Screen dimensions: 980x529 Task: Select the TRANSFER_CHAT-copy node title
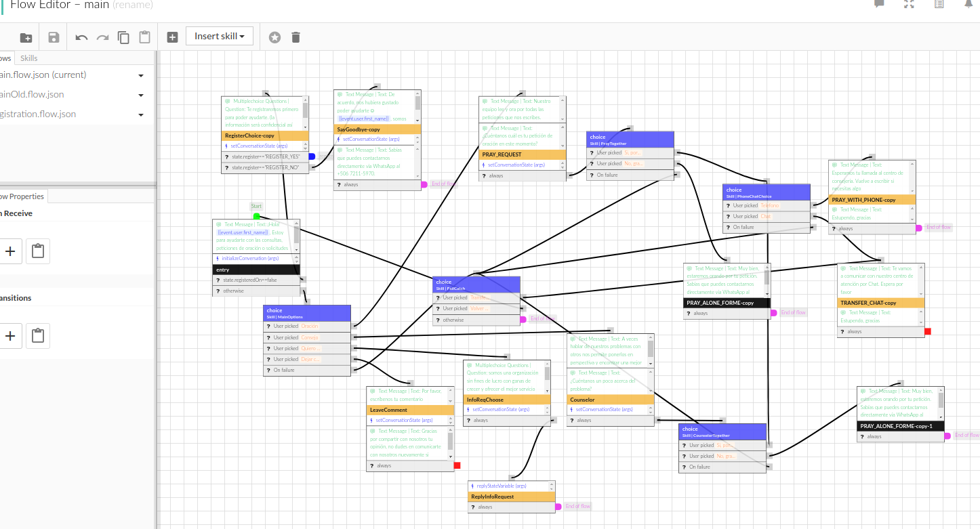pos(881,303)
